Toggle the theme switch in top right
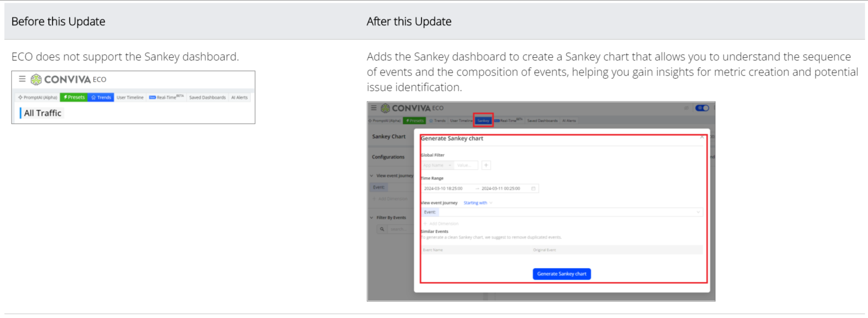This screenshot has width=868, height=318. click(x=702, y=108)
